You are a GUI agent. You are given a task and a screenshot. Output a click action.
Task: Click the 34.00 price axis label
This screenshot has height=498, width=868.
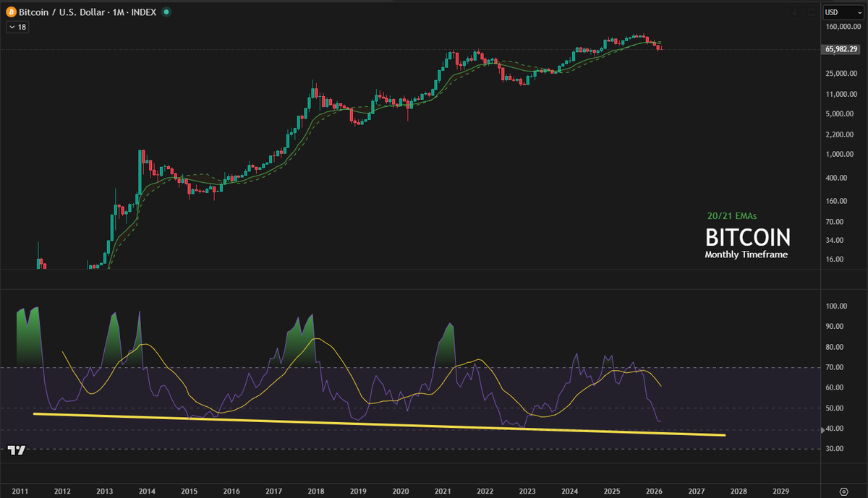835,240
